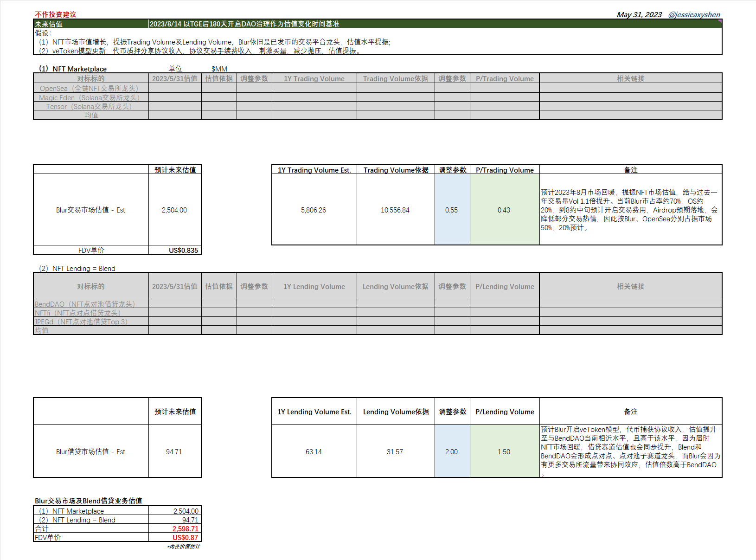The width and height of the screenshot is (756, 560).
Task: Click the '94.71' lending valuation in the lending table
Action: click(x=175, y=451)
